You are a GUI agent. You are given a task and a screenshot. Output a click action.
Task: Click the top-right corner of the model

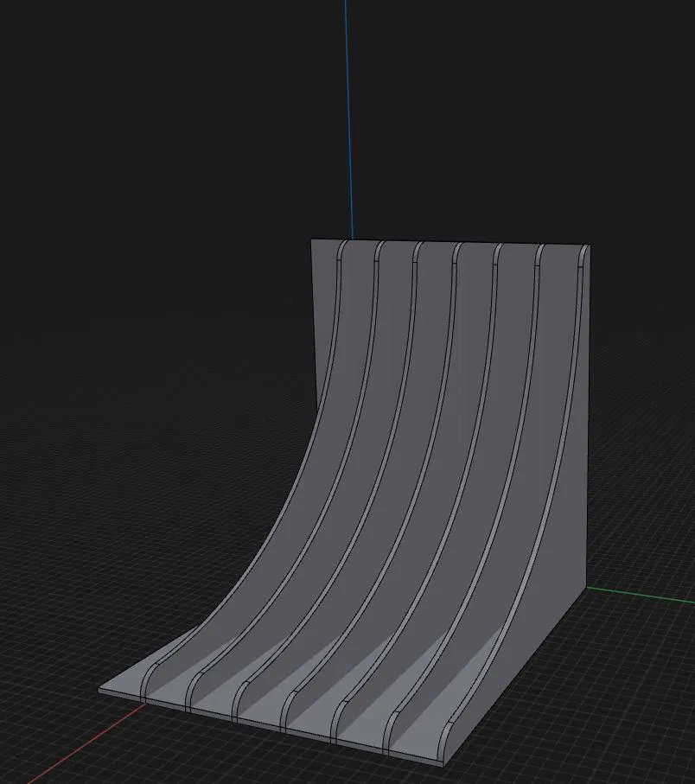pos(588,245)
